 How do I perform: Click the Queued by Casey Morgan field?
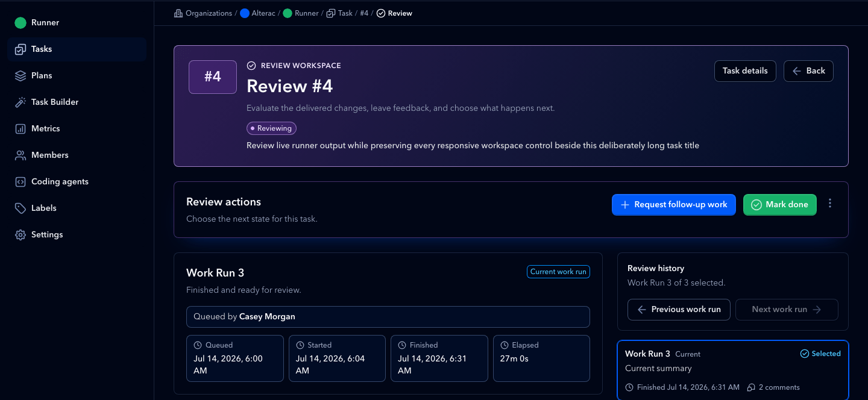point(388,317)
